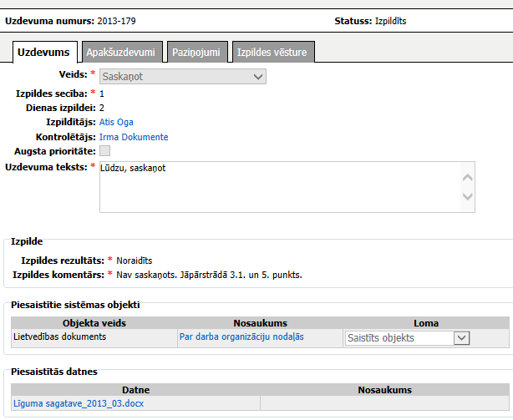Click the Datne column header

(x=135, y=390)
